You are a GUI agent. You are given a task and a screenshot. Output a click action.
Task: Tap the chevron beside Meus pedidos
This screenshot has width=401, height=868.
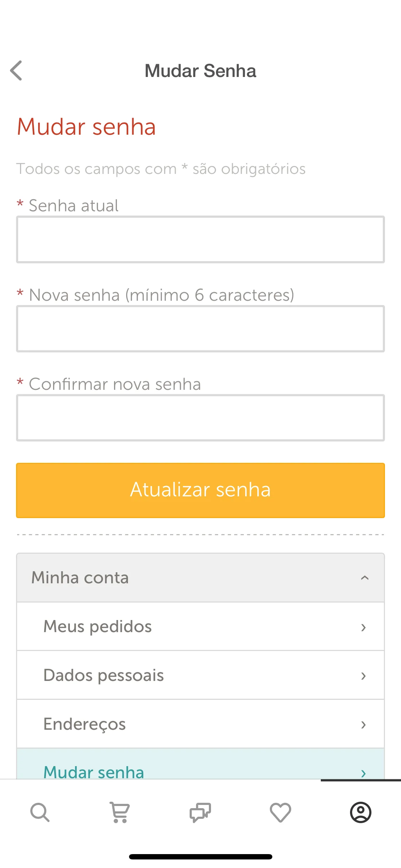pyautogui.click(x=363, y=627)
